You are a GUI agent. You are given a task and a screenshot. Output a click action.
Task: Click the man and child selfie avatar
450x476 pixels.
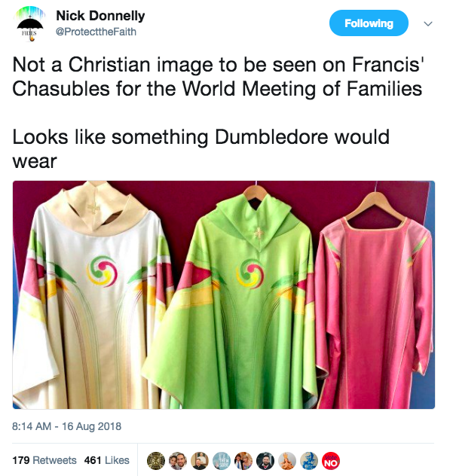(x=178, y=461)
